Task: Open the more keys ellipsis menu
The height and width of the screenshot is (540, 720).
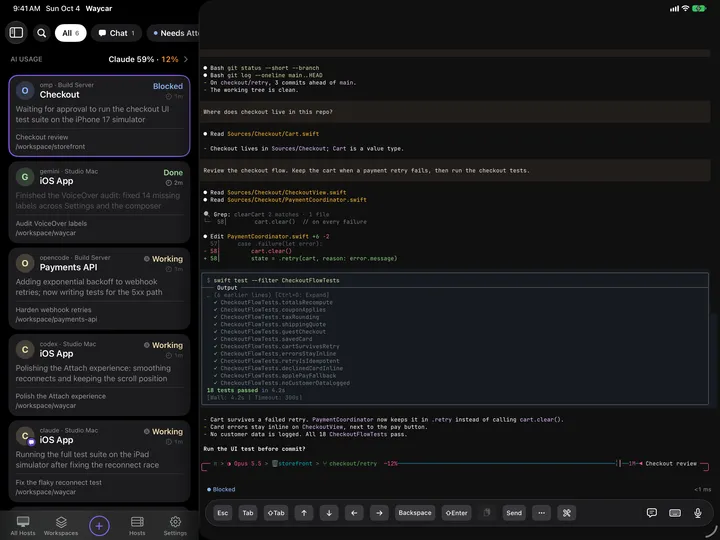Action: point(541,513)
